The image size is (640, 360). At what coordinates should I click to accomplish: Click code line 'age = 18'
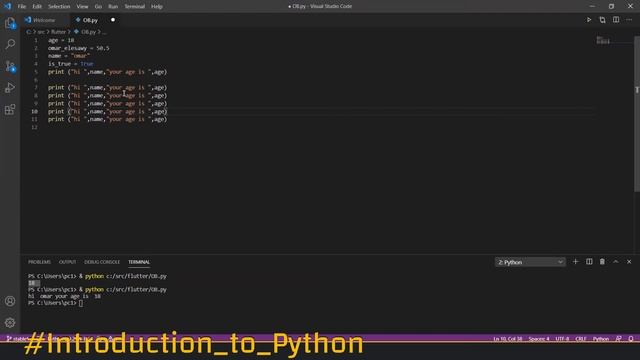tap(61, 40)
